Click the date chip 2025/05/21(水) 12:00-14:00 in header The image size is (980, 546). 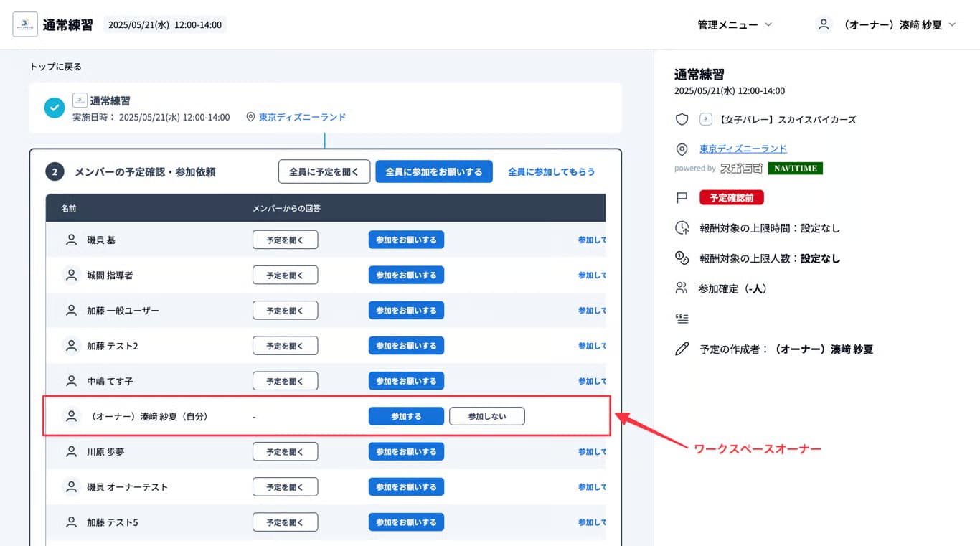(x=164, y=24)
